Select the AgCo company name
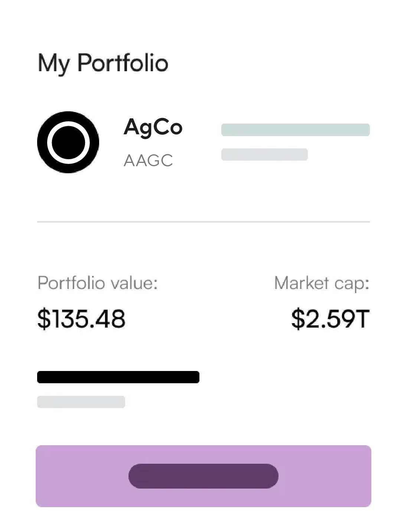 pyautogui.click(x=153, y=128)
